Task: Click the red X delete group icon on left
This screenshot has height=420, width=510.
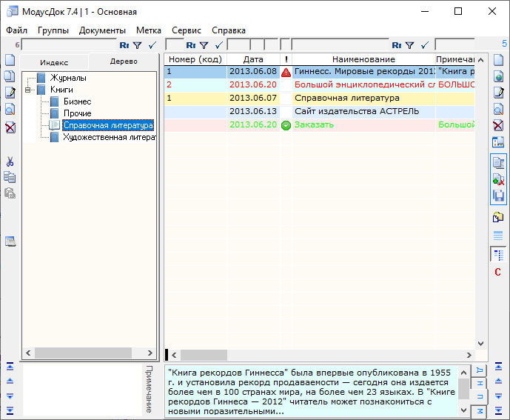Action: click(10, 127)
